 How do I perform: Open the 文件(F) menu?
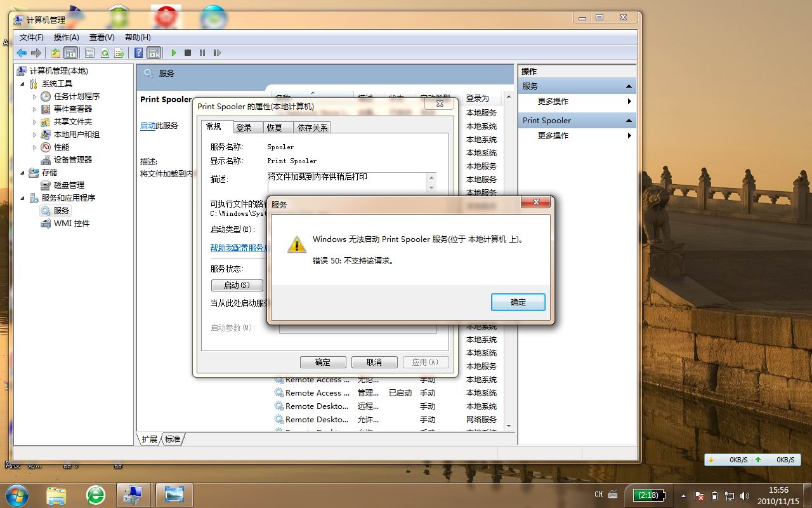click(x=32, y=37)
